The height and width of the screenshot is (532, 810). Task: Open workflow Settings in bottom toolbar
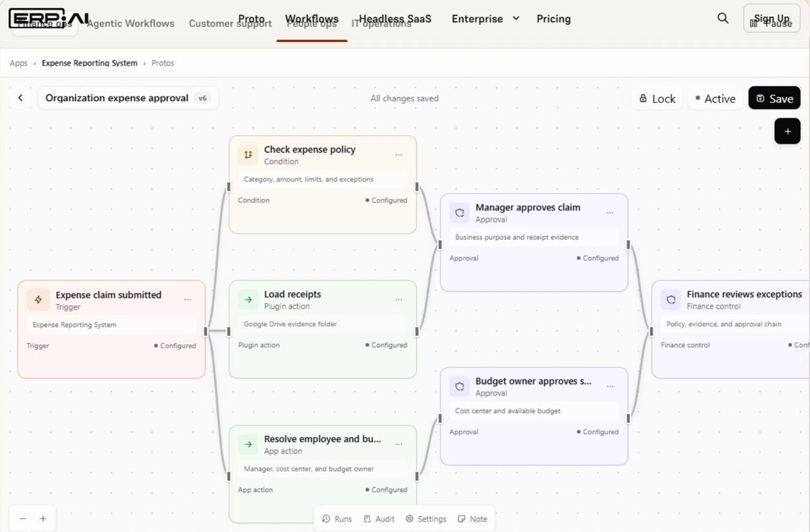click(426, 518)
